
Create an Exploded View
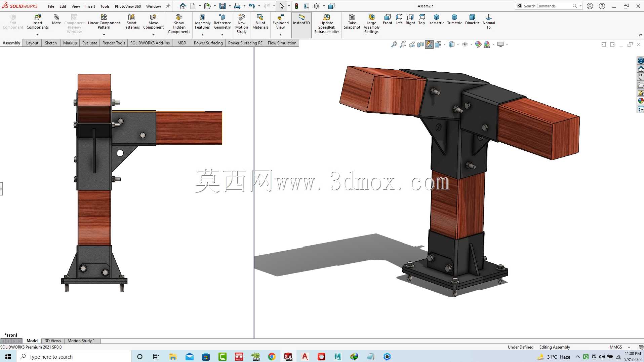pyautogui.click(x=280, y=22)
